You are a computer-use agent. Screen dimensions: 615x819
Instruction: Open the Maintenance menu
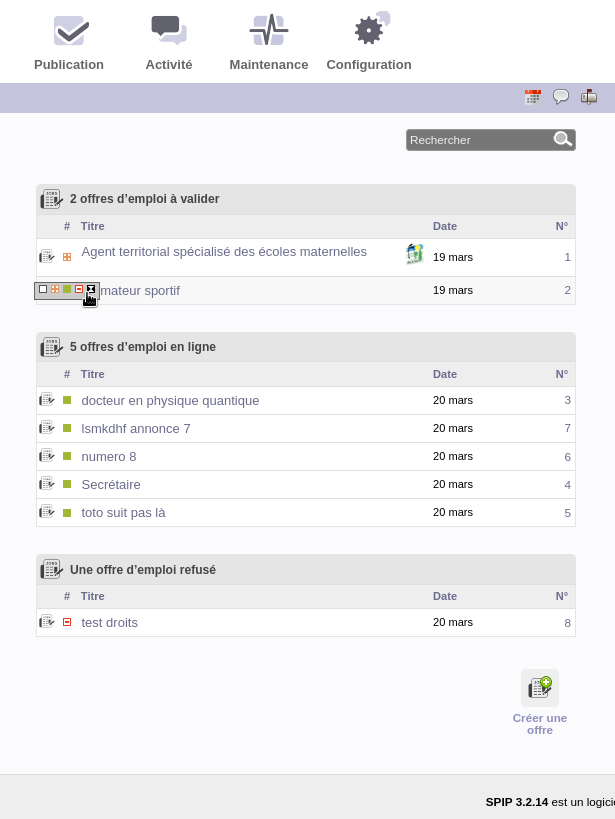[269, 43]
